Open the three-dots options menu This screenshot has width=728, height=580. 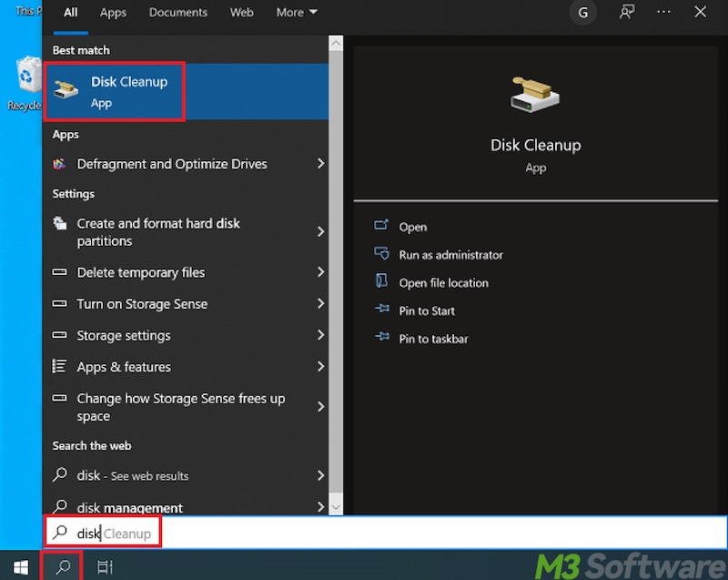pos(663,12)
